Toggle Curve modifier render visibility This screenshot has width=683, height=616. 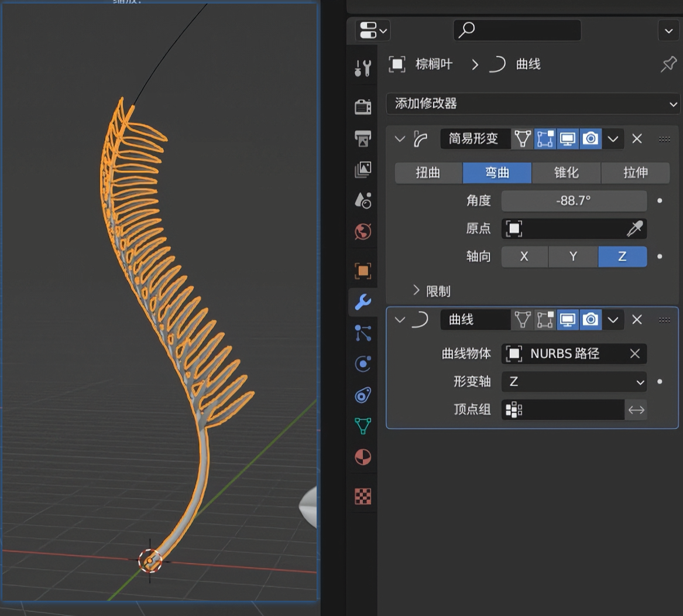[591, 320]
